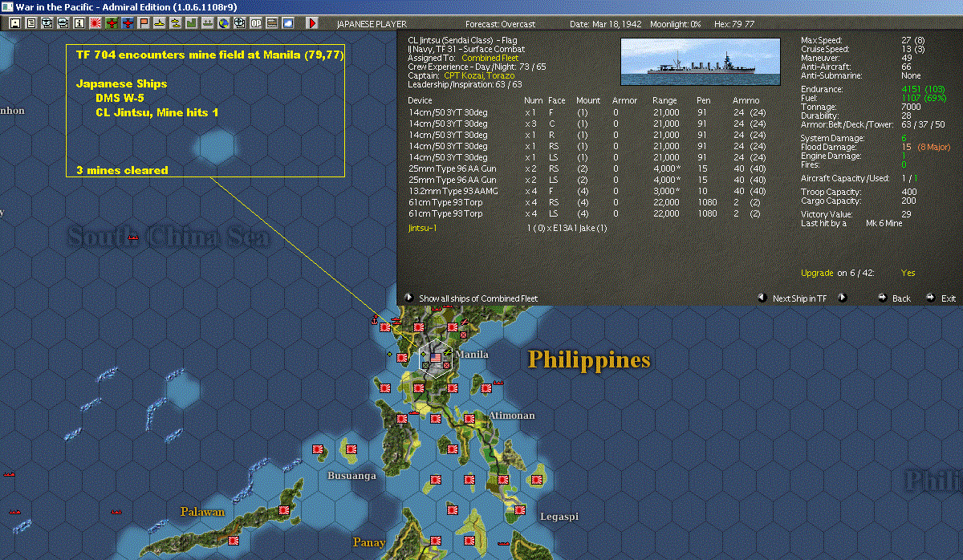The height and width of the screenshot is (560, 963).
Task: Click the green land-shape toolbar icon
Action: (191, 23)
